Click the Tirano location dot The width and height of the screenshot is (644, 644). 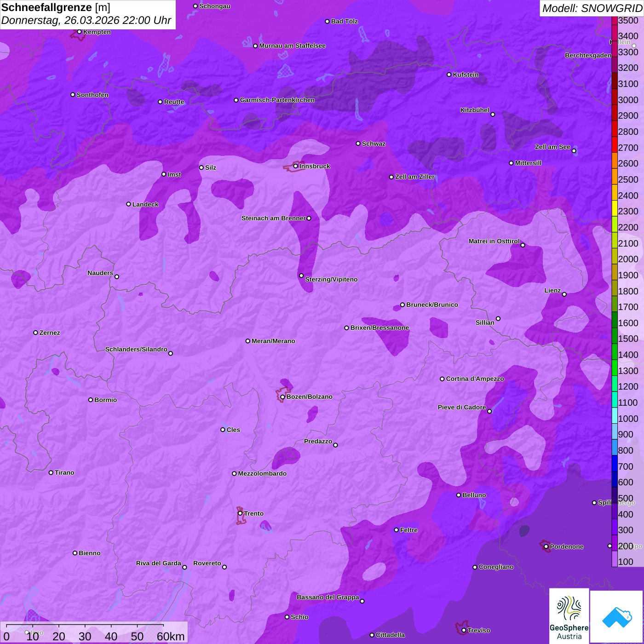pyautogui.click(x=51, y=472)
